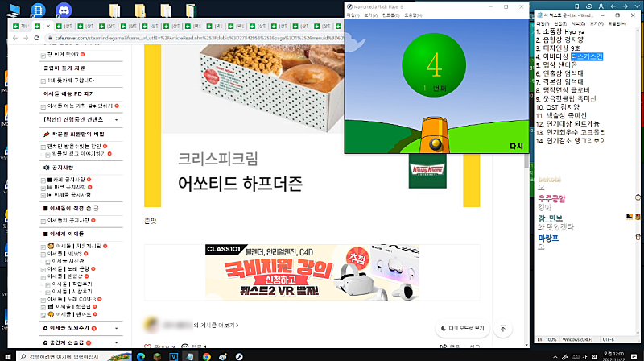This screenshot has width=644, height=361.
Task: Click the phone icon in the top-right toolbar
Action: pos(576,6)
